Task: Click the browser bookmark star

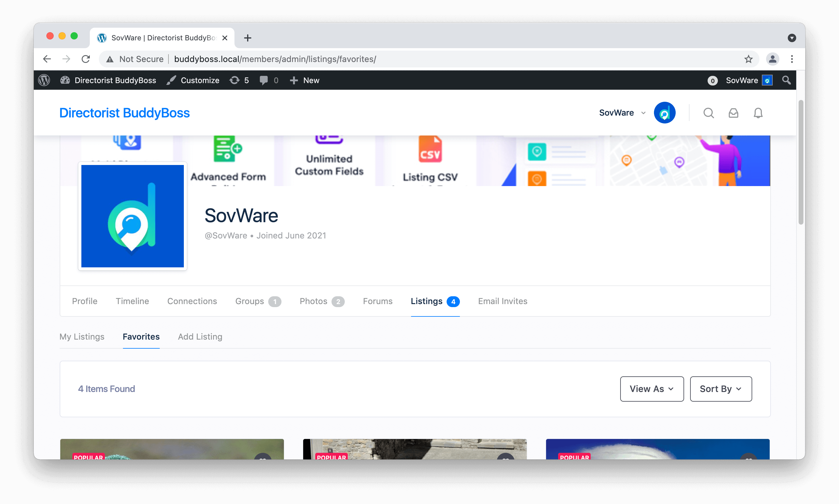Action: click(748, 59)
